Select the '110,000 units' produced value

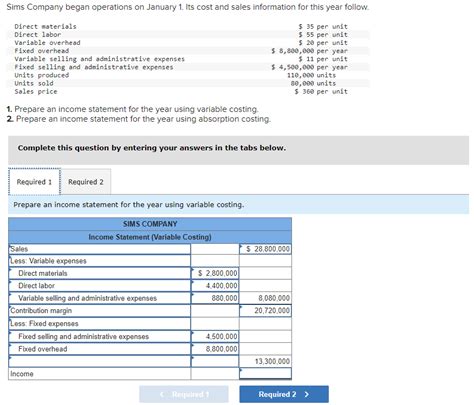point(312,75)
